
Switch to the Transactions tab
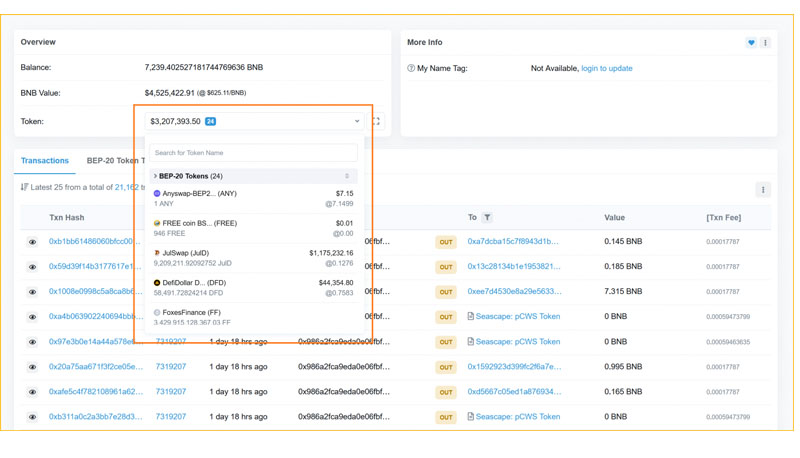[x=45, y=161]
